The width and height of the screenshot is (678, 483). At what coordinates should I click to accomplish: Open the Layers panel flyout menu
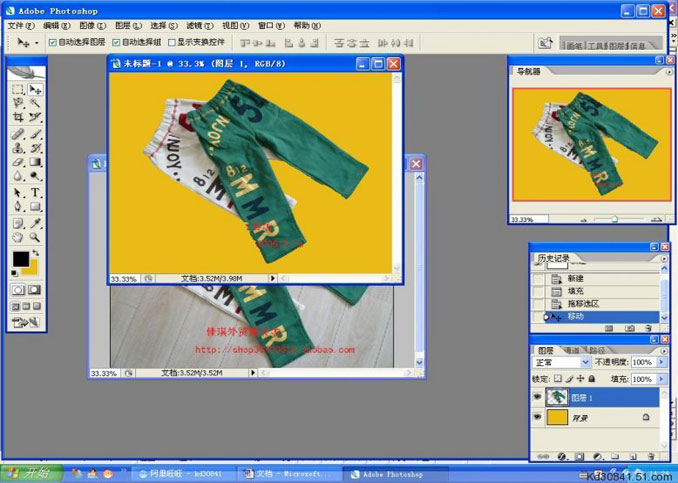click(664, 350)
